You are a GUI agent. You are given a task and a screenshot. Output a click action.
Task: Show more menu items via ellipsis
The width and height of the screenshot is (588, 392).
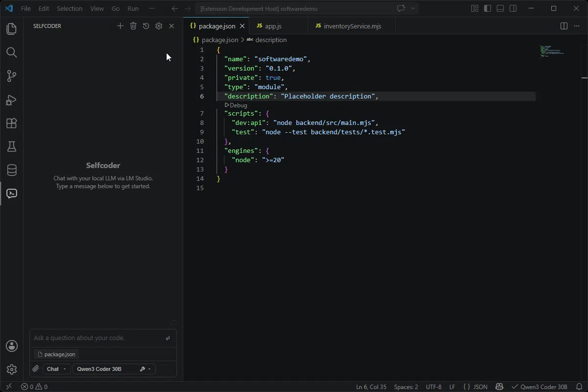[152, 8]
